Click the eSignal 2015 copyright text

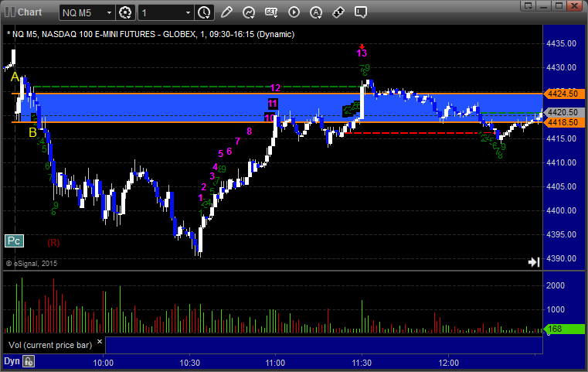pos(32,264)
